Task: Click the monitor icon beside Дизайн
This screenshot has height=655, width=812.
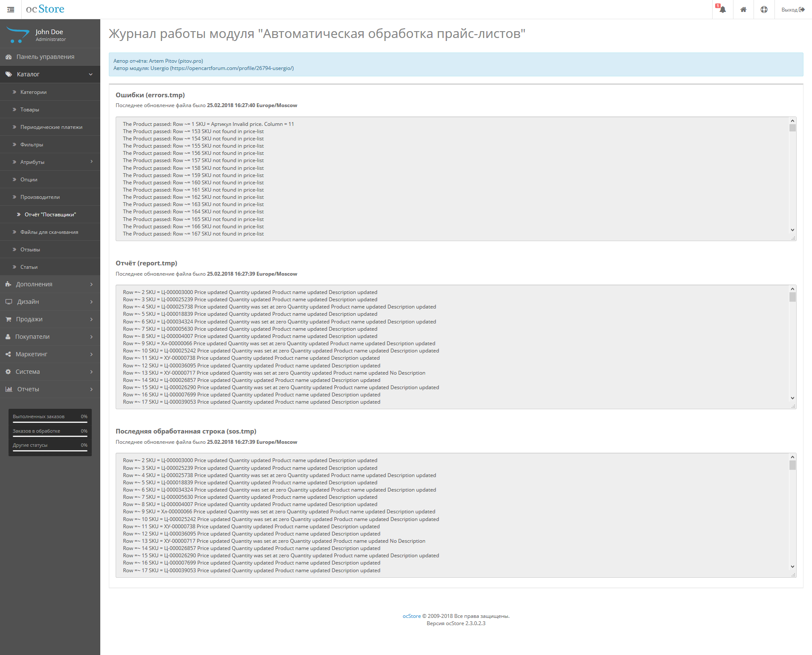Action: (x=9, y=302)
